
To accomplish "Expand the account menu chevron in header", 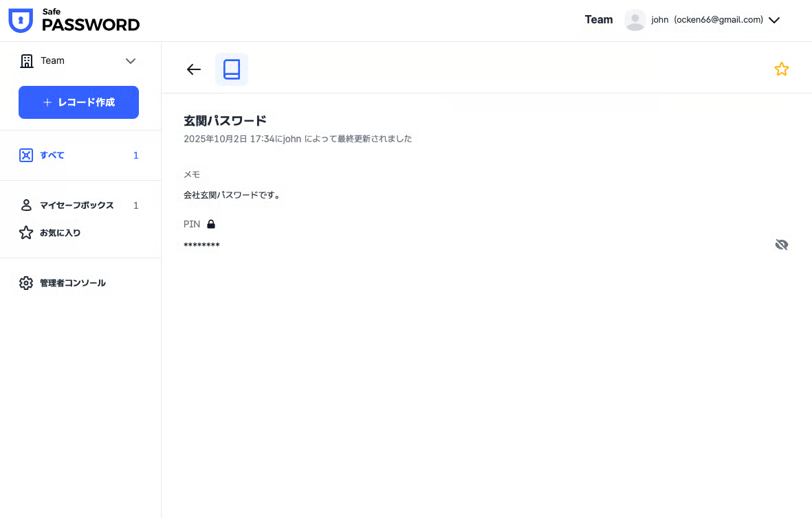I will [x=773, y=21].
